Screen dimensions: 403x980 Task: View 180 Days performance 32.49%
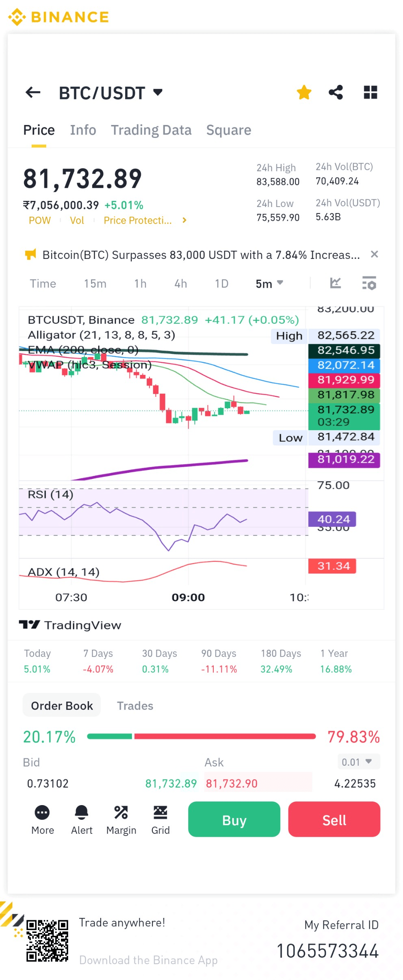[281, 661]
